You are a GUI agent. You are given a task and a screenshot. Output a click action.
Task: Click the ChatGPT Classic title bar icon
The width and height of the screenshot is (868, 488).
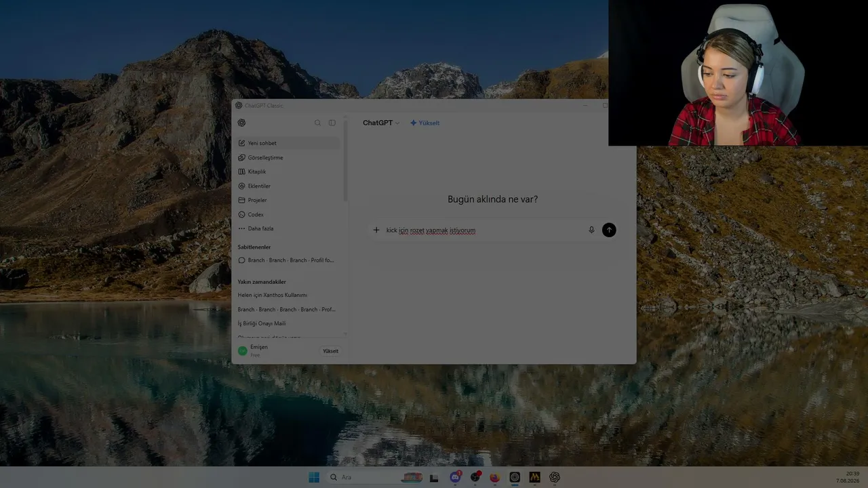(238, 105)
